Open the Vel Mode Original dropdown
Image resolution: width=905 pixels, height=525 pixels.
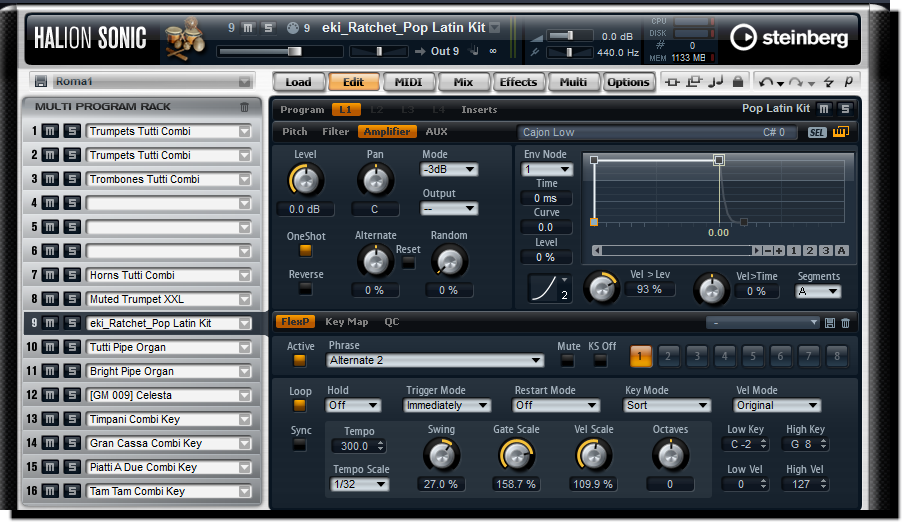(777, 406)
